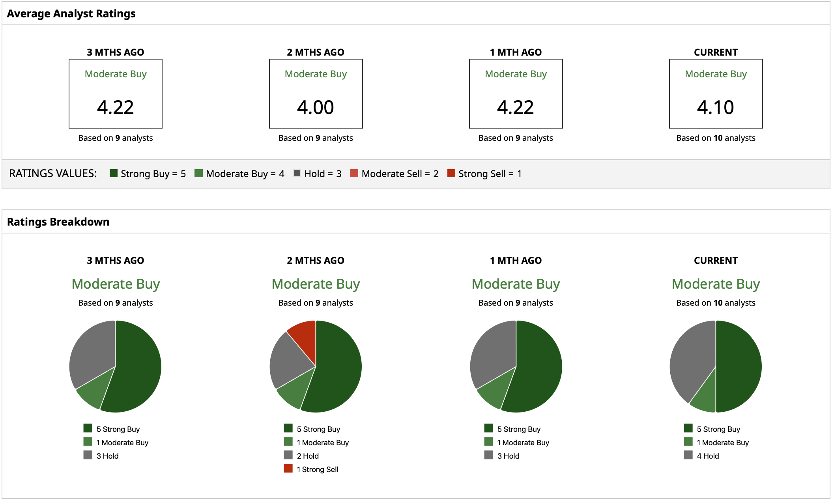
Task: Click the Moderate Sell ratings value swatch
Action: (354, 173)
